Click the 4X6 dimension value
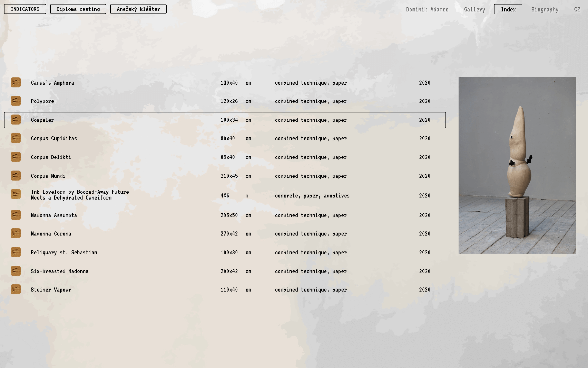 (x=225, y=196)
